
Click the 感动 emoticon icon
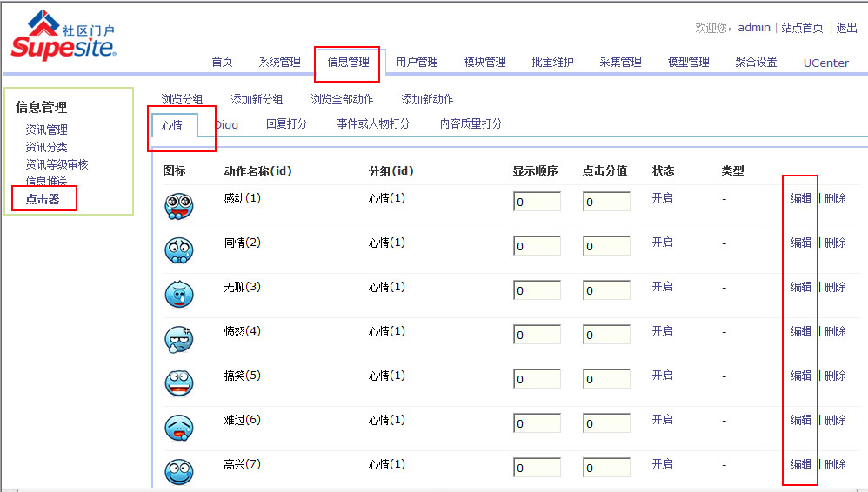pyautogui.click(x=179, y=206)
